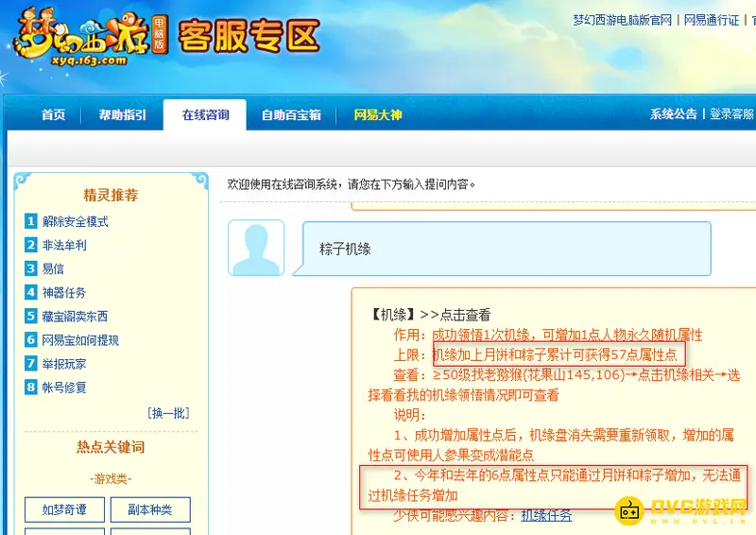Open the 首页 nav tab
The width and height of the screenshot is (756, 535).
pyautogui.click(x=53, y=114)
